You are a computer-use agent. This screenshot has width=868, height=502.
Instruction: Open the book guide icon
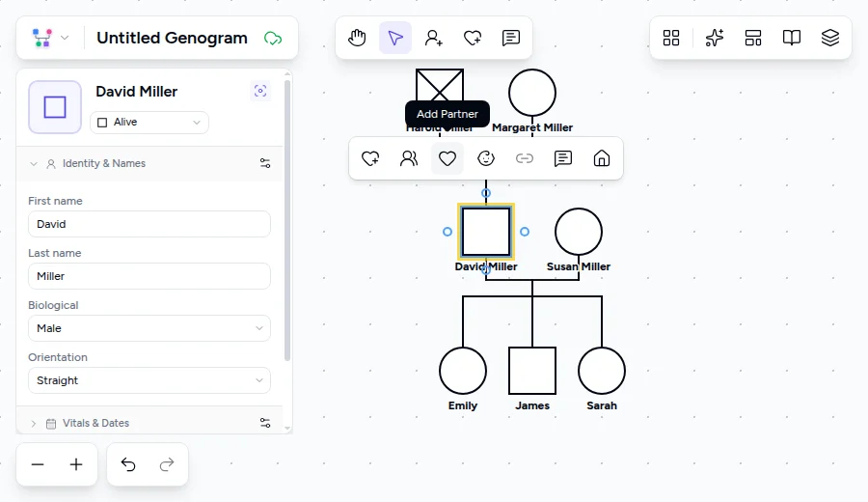pyautogui.click(x=792, y=38)
